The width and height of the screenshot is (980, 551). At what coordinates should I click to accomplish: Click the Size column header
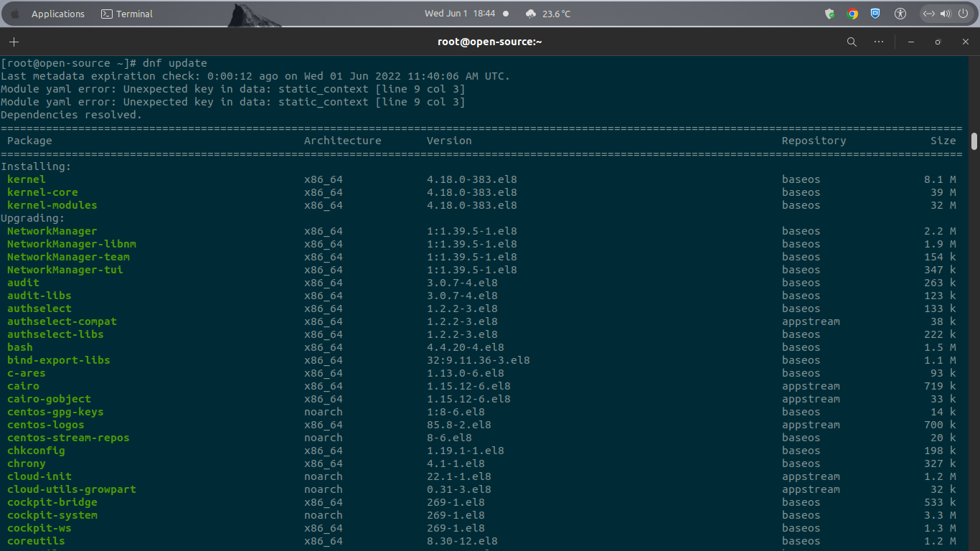[x=943, y=141]
